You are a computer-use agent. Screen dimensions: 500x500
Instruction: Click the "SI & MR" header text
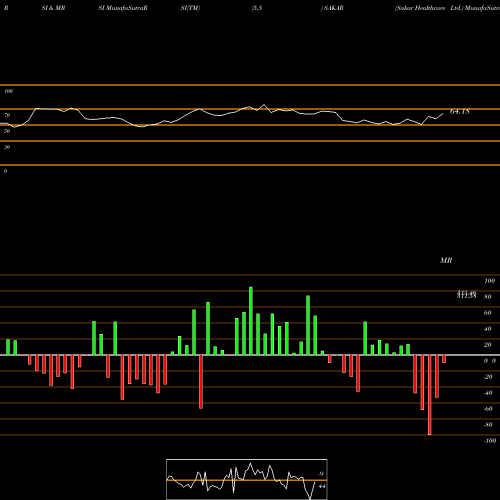53,8
